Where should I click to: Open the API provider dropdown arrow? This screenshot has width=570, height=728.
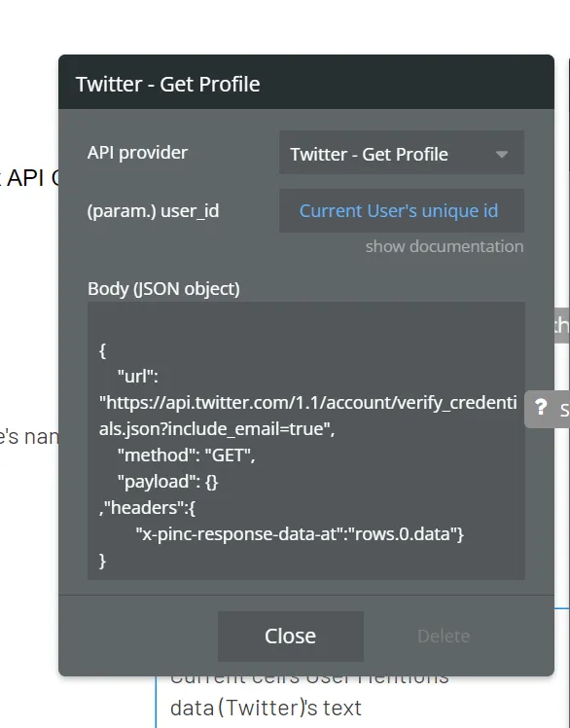click(x=501, y=154)
